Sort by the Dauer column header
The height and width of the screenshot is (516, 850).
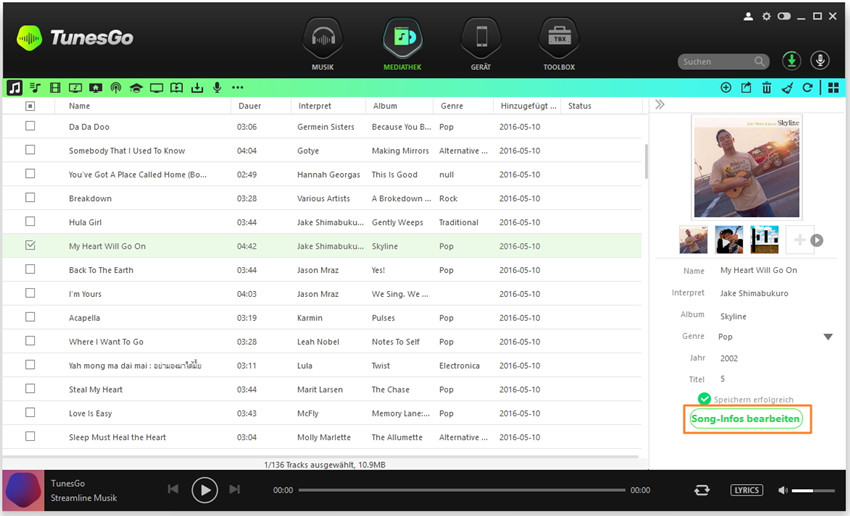pyautogui.click(x=249, y=106)
